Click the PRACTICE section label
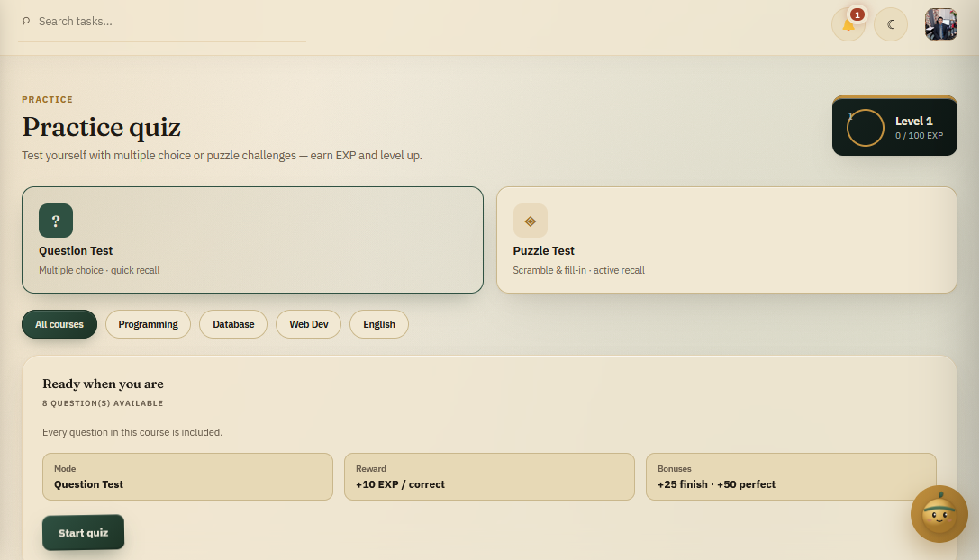This screenshot has height=560, width=980. pyautogui.click(x=48, y=99)
